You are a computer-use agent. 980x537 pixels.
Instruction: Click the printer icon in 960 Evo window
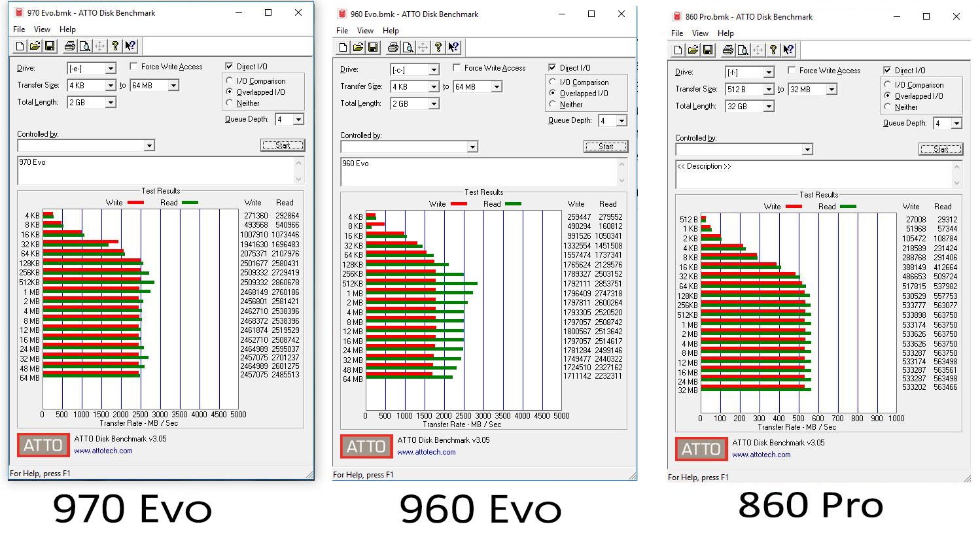click(393, 47)
